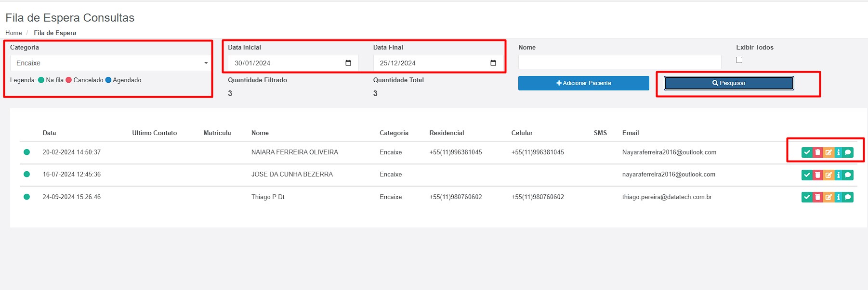Click trash icon in Thiago P Dt row
Image resolution: width=868 pixels, height=290 pixels.
pos(817,197)
